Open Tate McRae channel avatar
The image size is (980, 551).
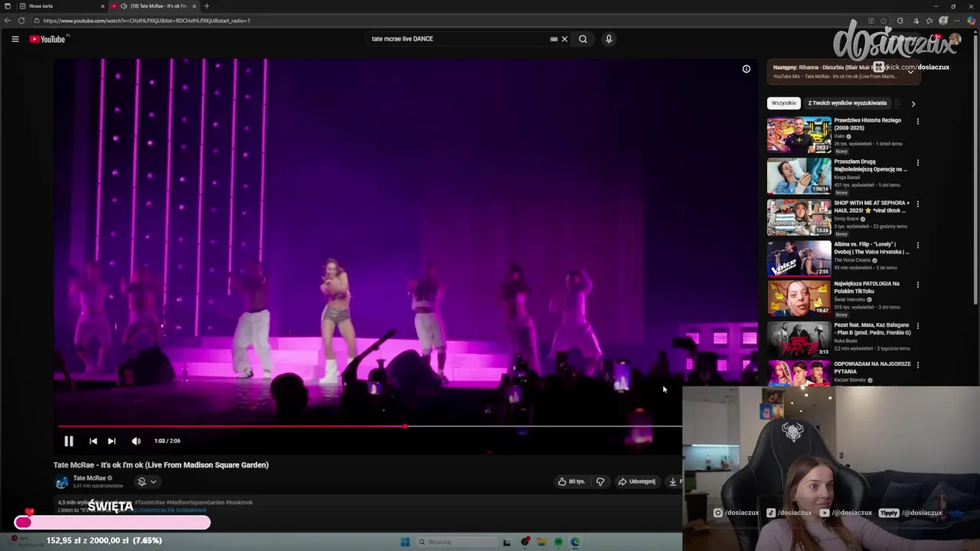pos(61,482)
